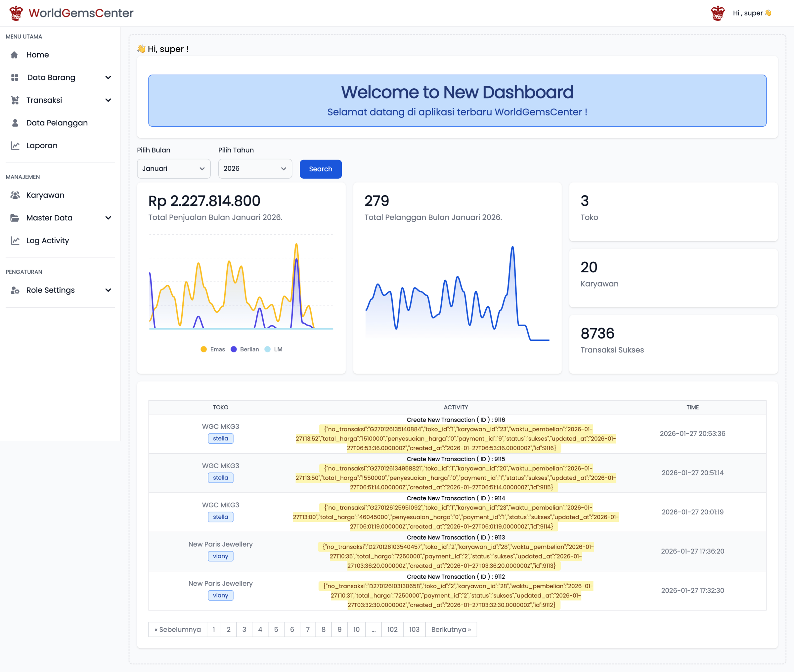Click the Karyawan people icon
This screenshot has height=672, width=794.
coord(15,195)
